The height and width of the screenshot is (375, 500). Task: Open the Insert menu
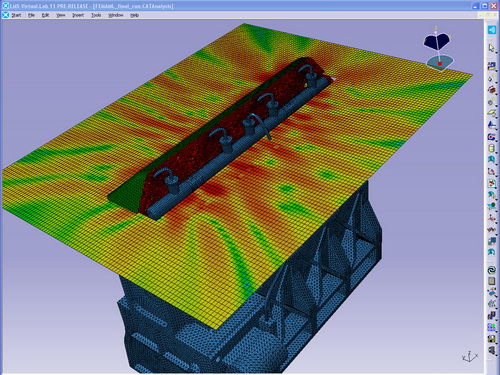coord(78,15)
